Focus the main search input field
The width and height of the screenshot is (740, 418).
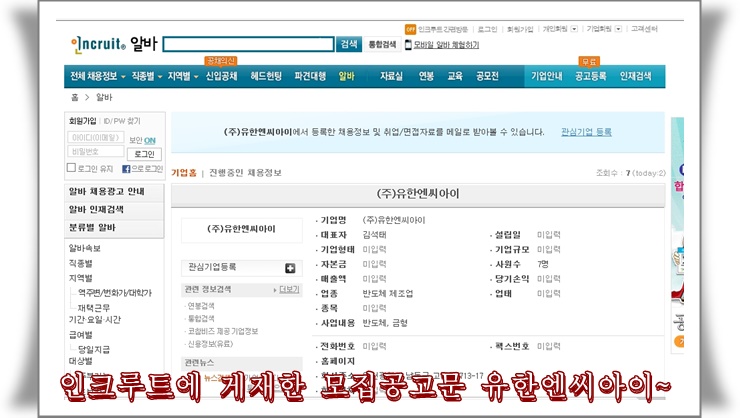[248, 44]
